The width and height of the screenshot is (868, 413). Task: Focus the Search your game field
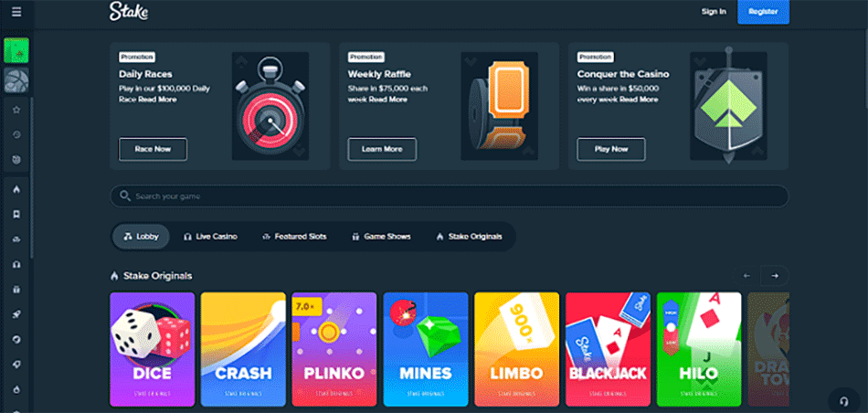449,196
